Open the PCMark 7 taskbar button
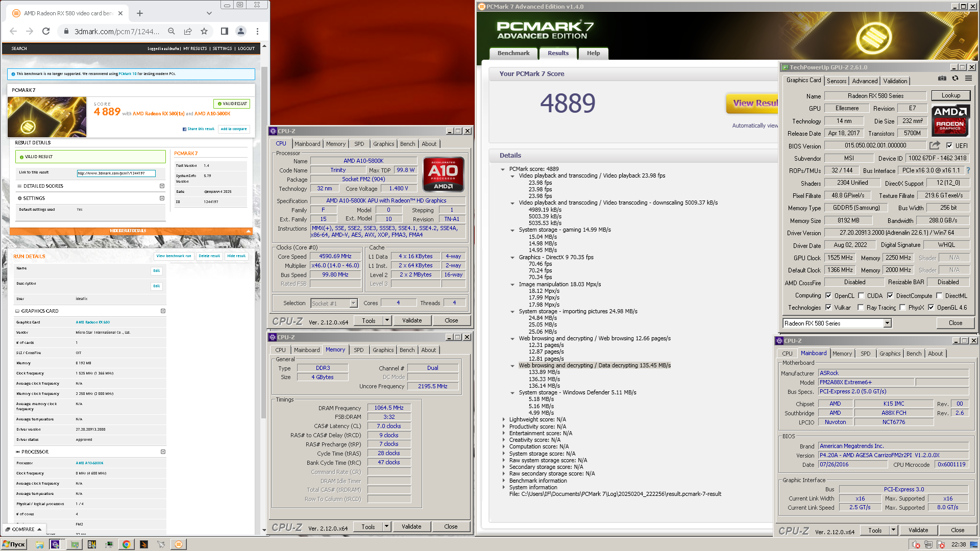 pyautogui.click(x=179, y=544)
